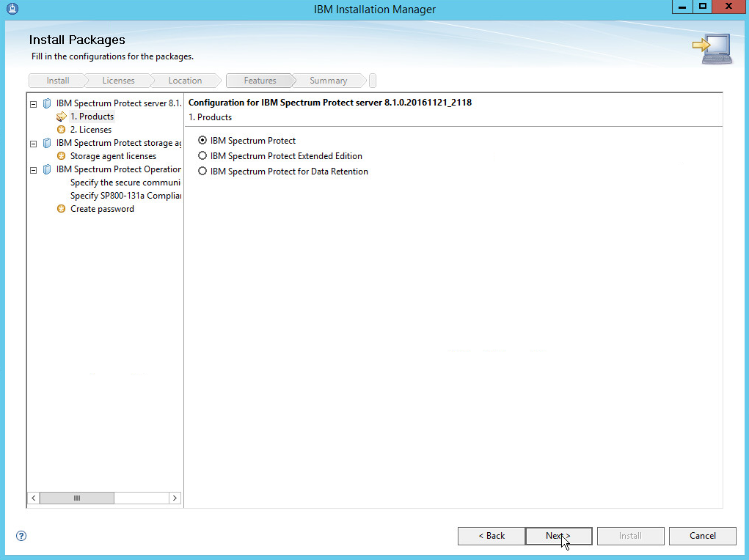Collapse the Operations Center tree node
The image size is (749, 560).
(34, 170)
